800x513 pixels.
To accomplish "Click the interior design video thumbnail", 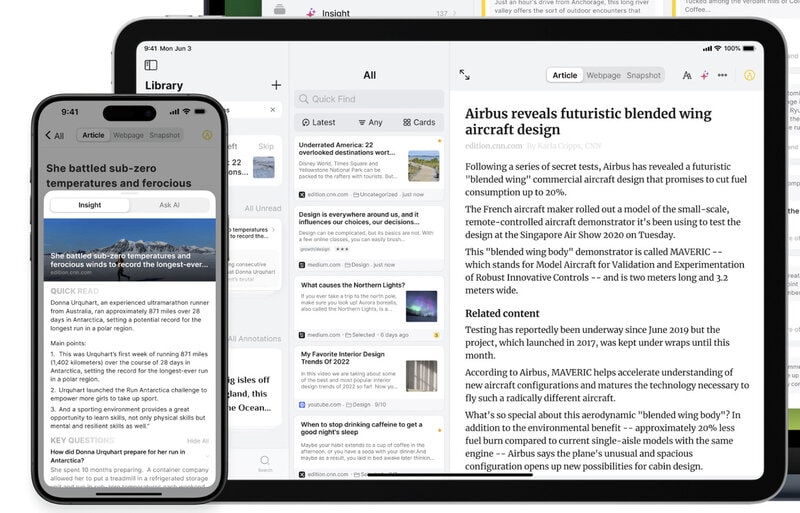I will click(x=421, y=376).
